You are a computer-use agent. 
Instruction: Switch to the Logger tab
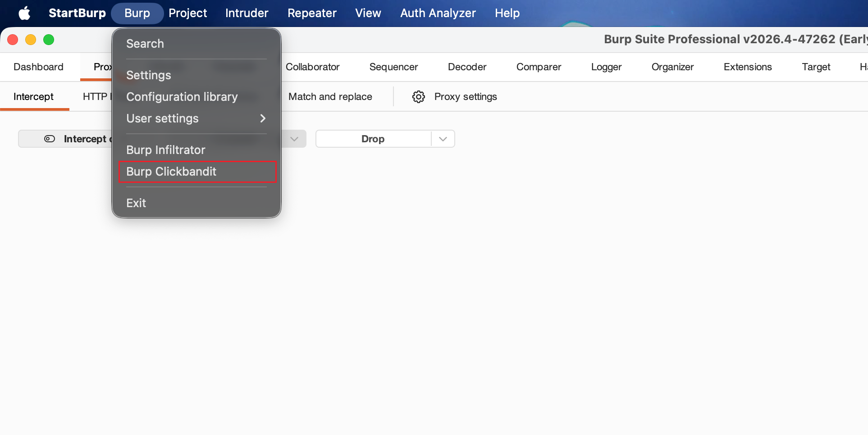tap(607, 67)
